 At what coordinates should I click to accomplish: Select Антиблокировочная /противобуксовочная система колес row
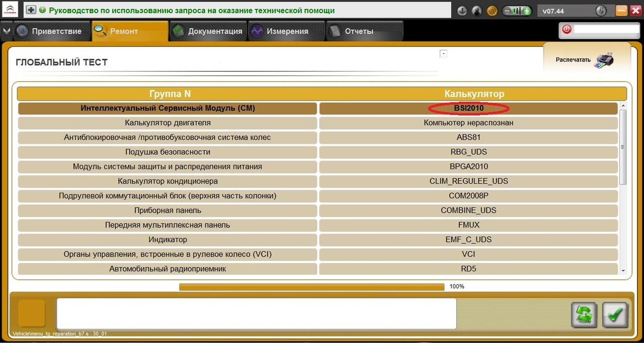pyautogui.click(x=168, y=137)
